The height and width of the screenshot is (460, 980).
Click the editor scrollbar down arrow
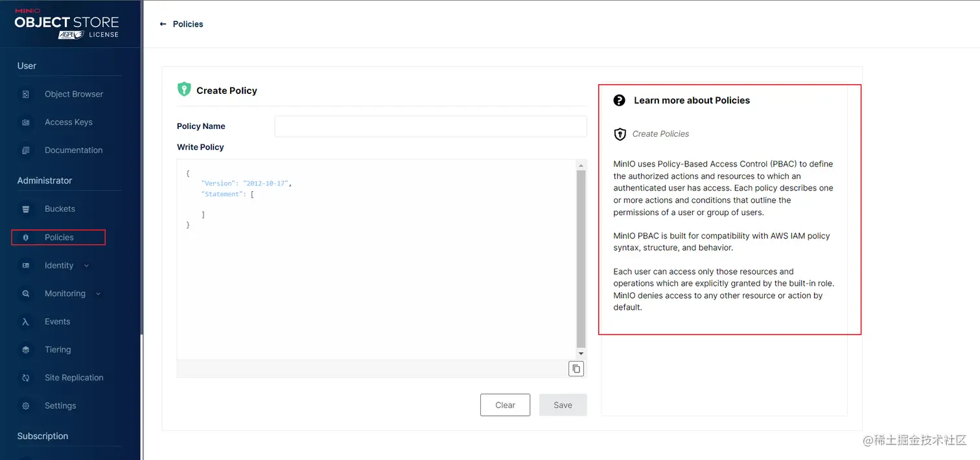[x=581, y=354]
